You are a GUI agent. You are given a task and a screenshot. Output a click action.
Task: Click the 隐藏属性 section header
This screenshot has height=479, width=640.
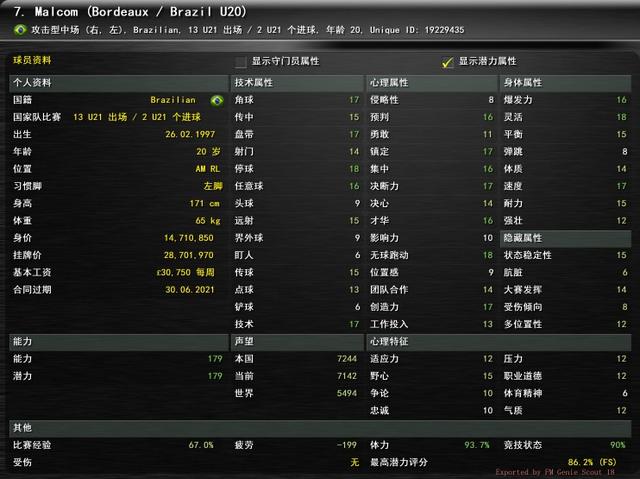tap(565, 238)
